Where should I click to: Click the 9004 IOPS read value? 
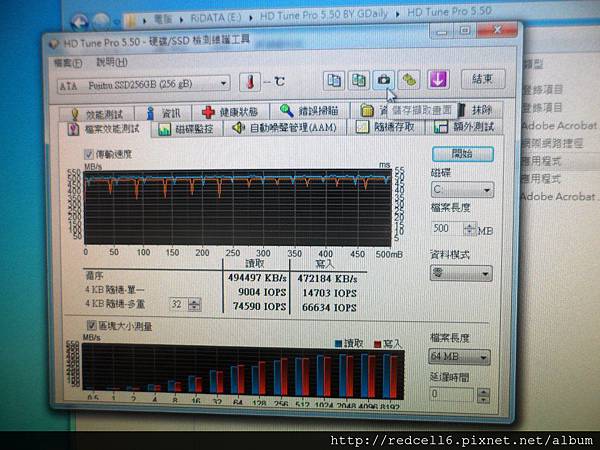[x=262, y=292]
